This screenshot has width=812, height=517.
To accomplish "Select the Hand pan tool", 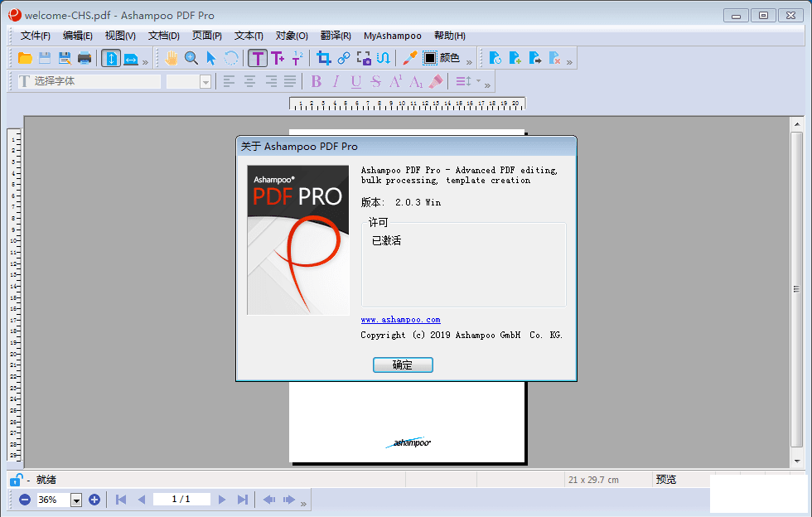I will pos(172,58).
